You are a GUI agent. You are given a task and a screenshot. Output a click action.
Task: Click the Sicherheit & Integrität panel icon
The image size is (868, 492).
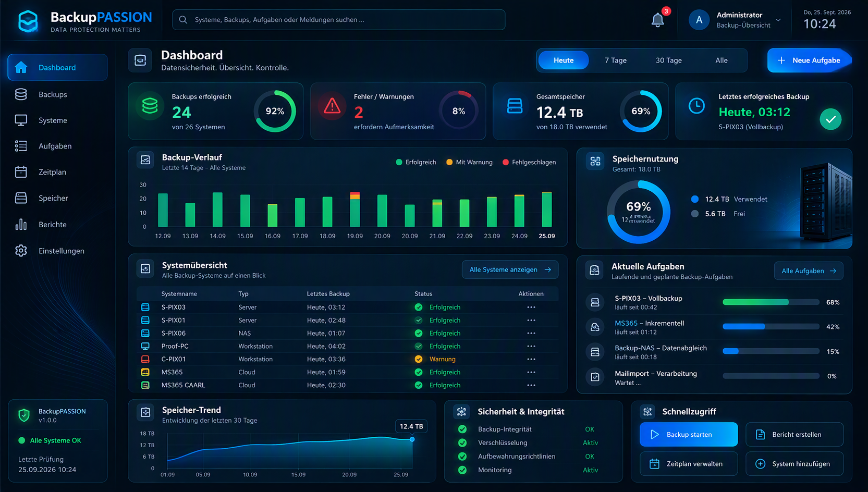pos(461,412)
